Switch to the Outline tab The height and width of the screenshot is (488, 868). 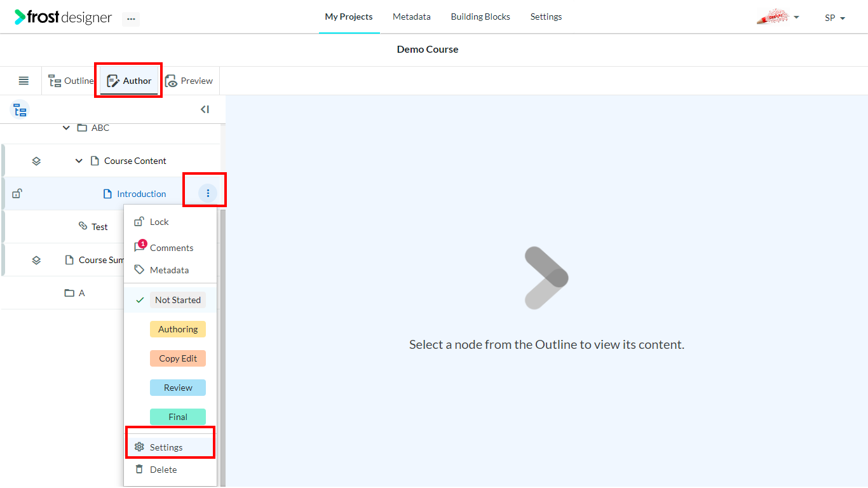click(x=71, y=81)
